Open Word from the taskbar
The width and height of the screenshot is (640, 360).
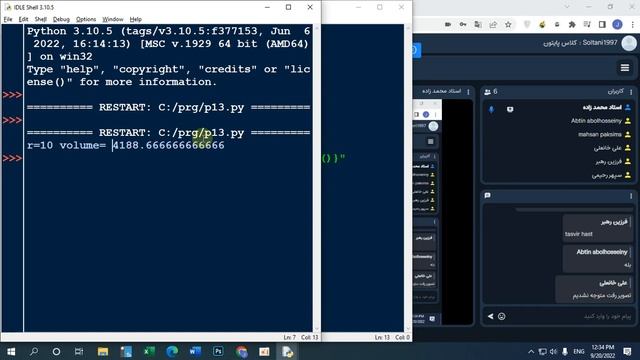tap(195, 351)
